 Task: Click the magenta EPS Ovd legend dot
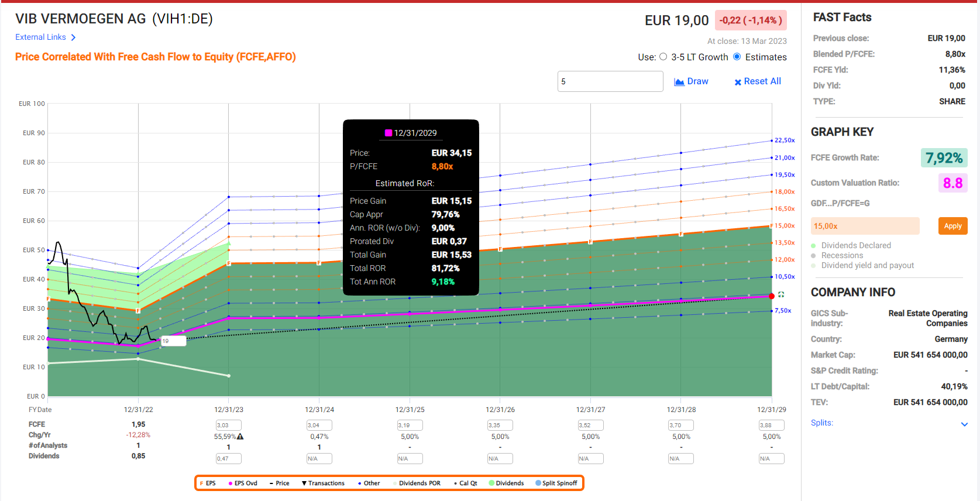point(231,483)
